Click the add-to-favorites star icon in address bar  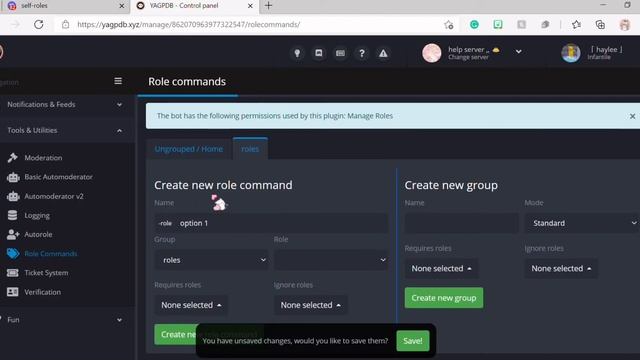pos(449,25)
